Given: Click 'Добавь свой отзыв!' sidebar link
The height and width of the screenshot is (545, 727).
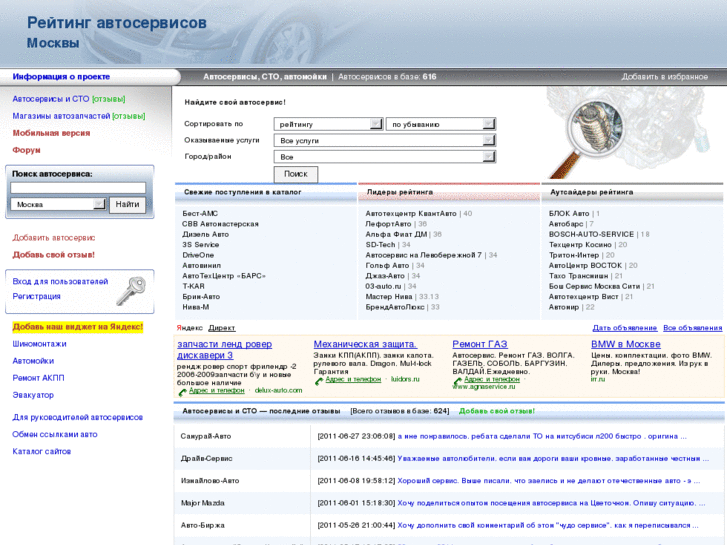Looking at the screenshot, I should pos(53,255).
